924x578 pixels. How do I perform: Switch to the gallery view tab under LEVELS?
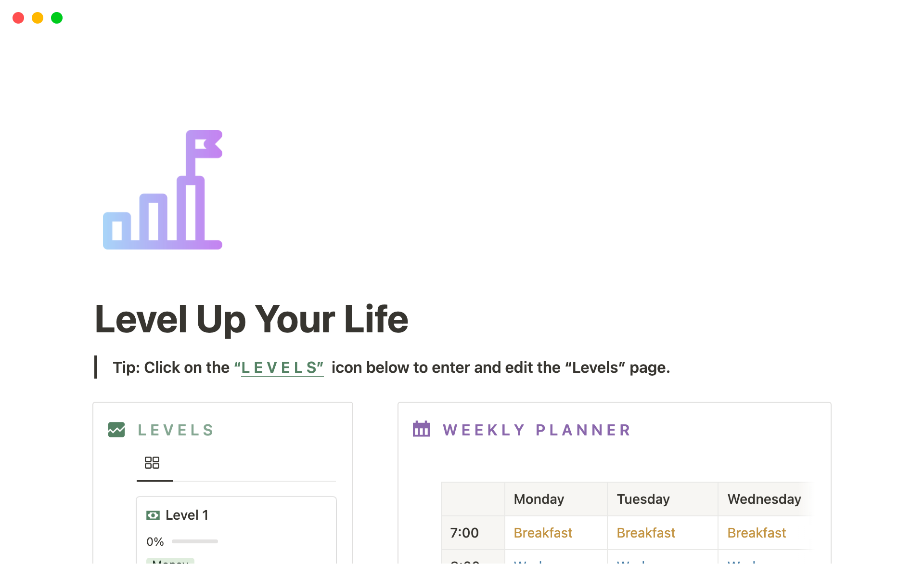pos(152,462)
